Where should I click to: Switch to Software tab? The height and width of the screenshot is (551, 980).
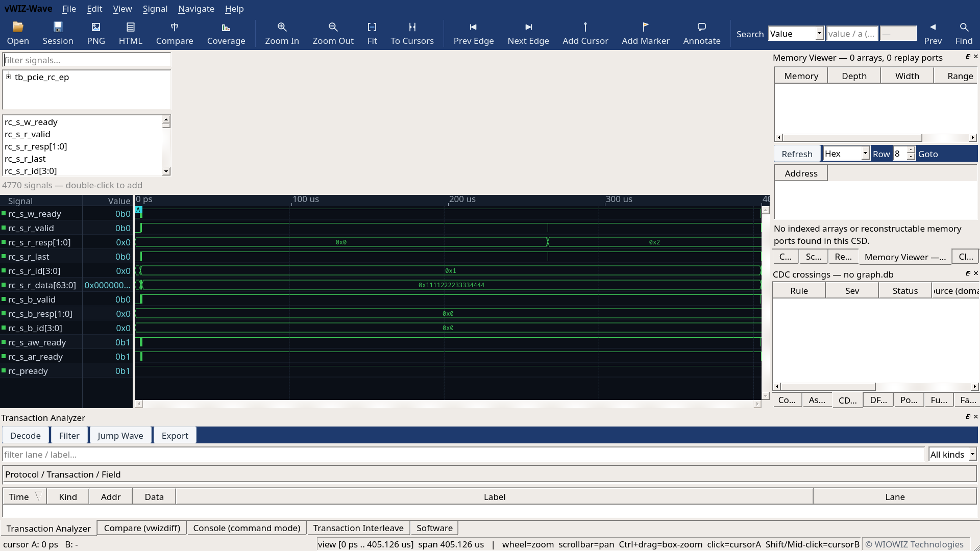(434, 528)
